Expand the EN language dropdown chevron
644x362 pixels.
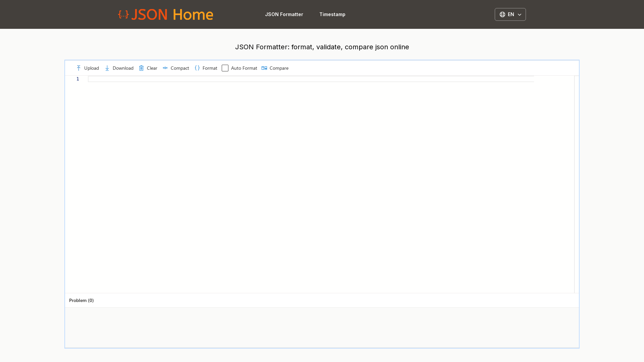pyautogui.click(x=520, y=15)
